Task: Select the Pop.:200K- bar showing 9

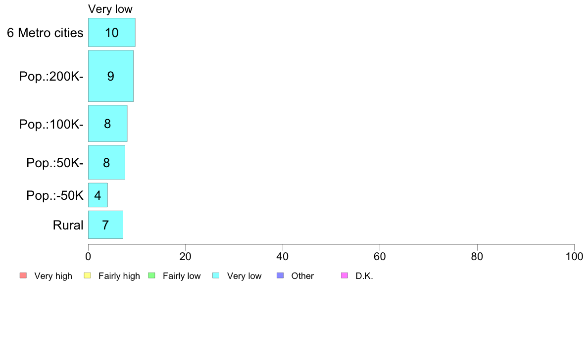Action: pyautogui.click(x=111, y=76)
